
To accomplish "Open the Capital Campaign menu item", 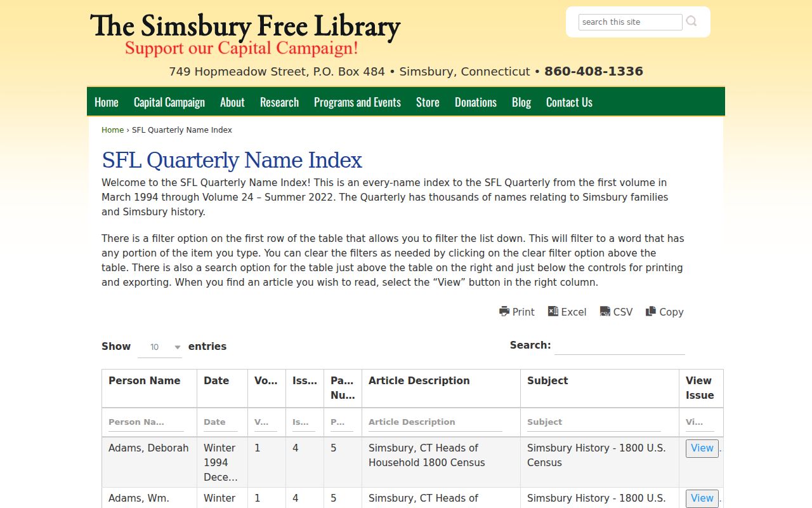I will [169, 102].
